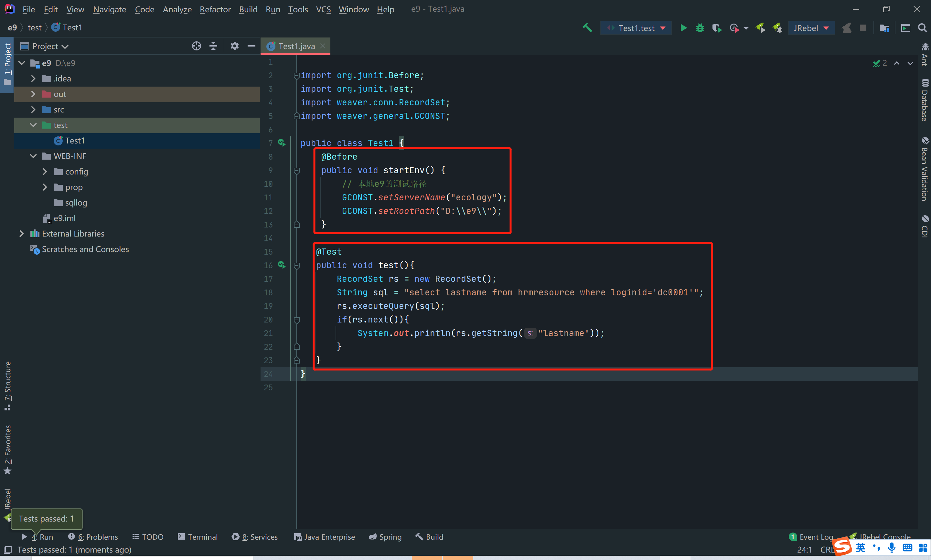Viewport: 931px width, 560px height.
Task: Open Search Everywhere magnifier icon
Action: 922,28
